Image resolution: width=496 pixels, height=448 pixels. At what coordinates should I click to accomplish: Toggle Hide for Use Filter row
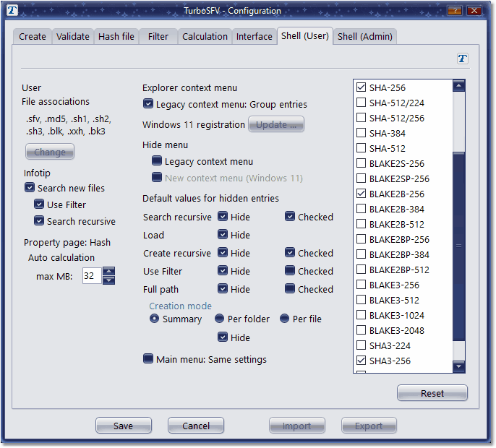[x=223, y=271]
